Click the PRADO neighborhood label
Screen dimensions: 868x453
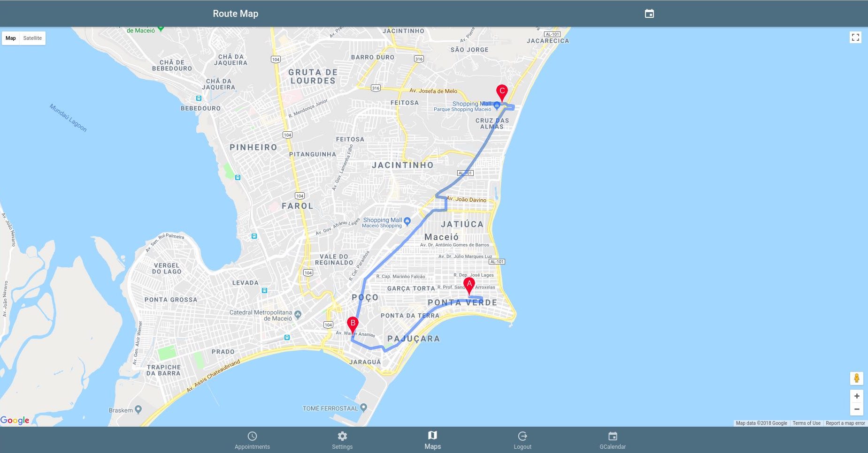[x=223, y=352]
